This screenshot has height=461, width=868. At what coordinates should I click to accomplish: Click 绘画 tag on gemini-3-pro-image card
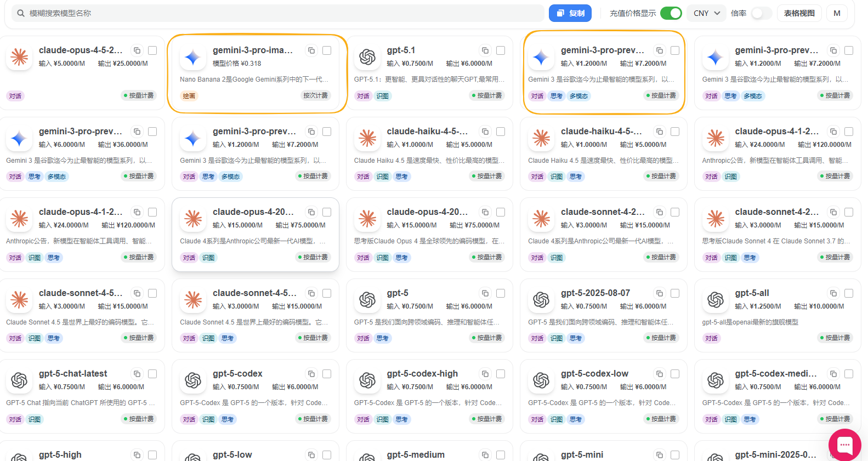click(189, 96)
